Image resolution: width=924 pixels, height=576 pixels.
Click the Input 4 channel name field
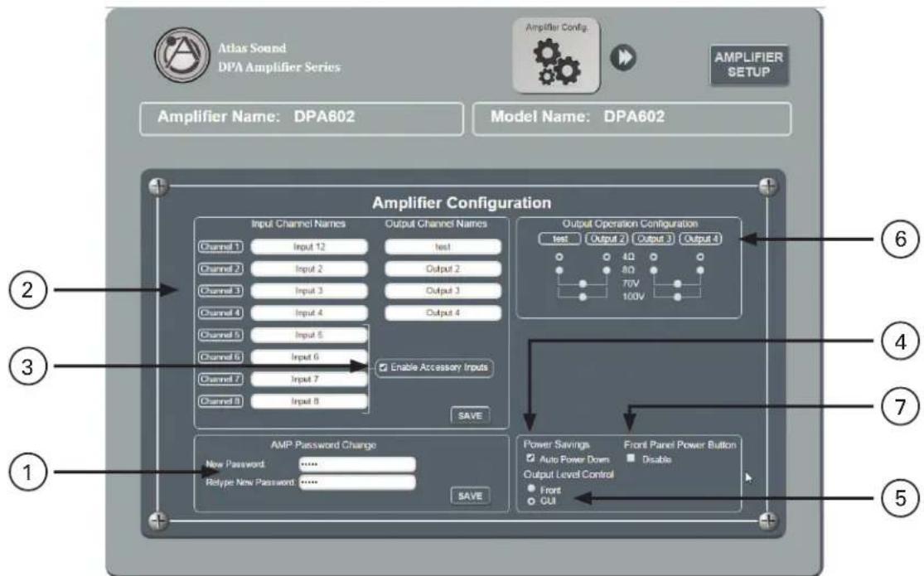point(309,313)
